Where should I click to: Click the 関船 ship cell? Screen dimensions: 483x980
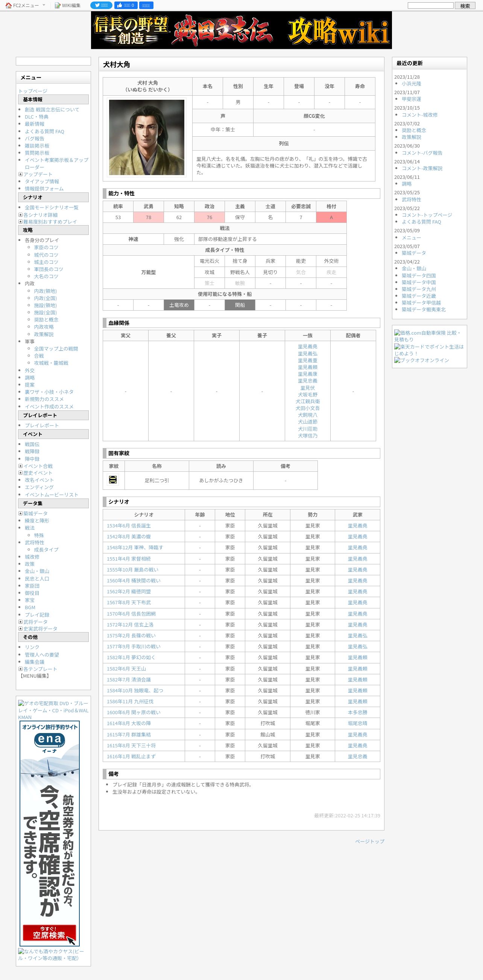(x=240, y=305)
